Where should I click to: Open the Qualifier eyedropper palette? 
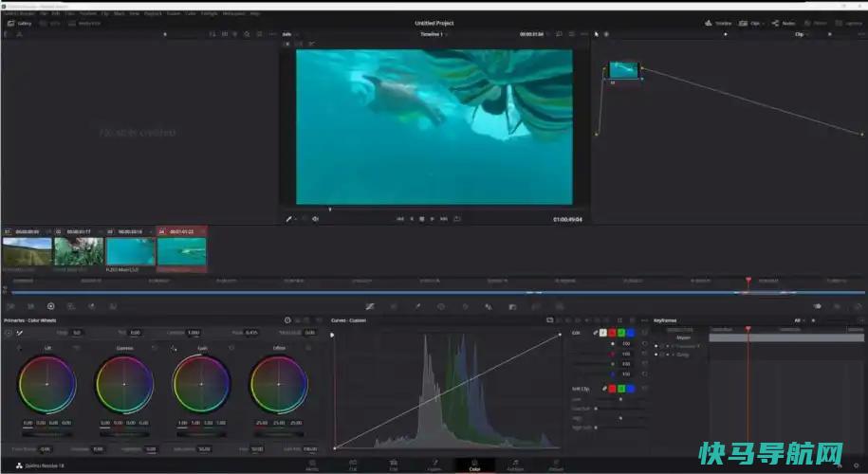click(x=417, y=306)
